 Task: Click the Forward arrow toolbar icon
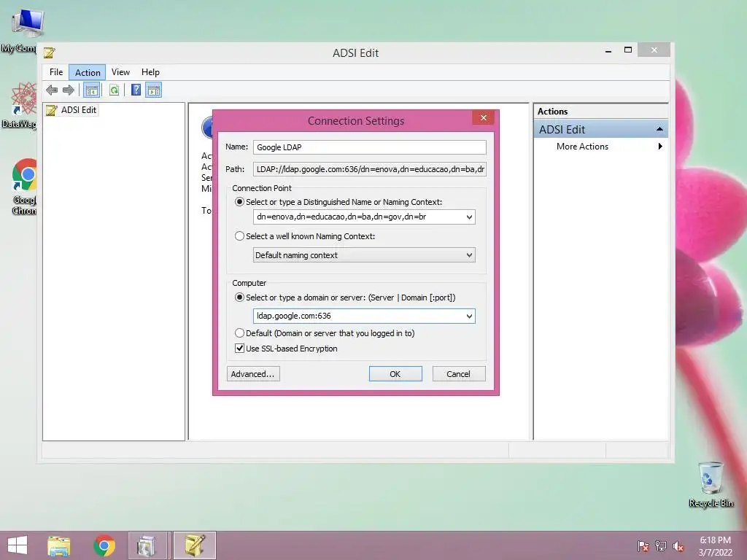point(69,90)
